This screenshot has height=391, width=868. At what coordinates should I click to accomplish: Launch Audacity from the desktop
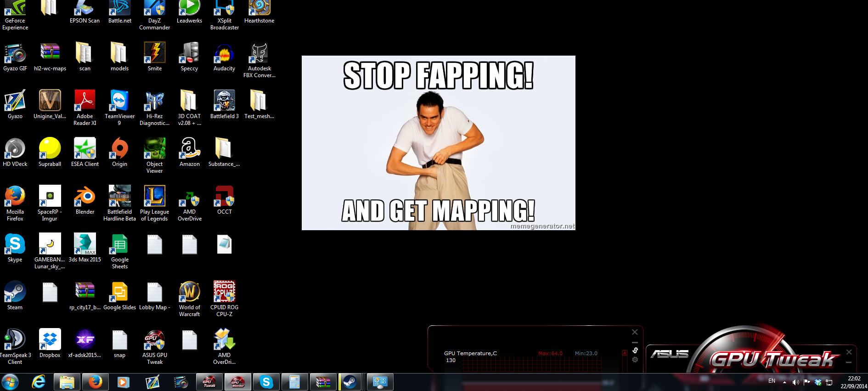(x=225, y=57)
